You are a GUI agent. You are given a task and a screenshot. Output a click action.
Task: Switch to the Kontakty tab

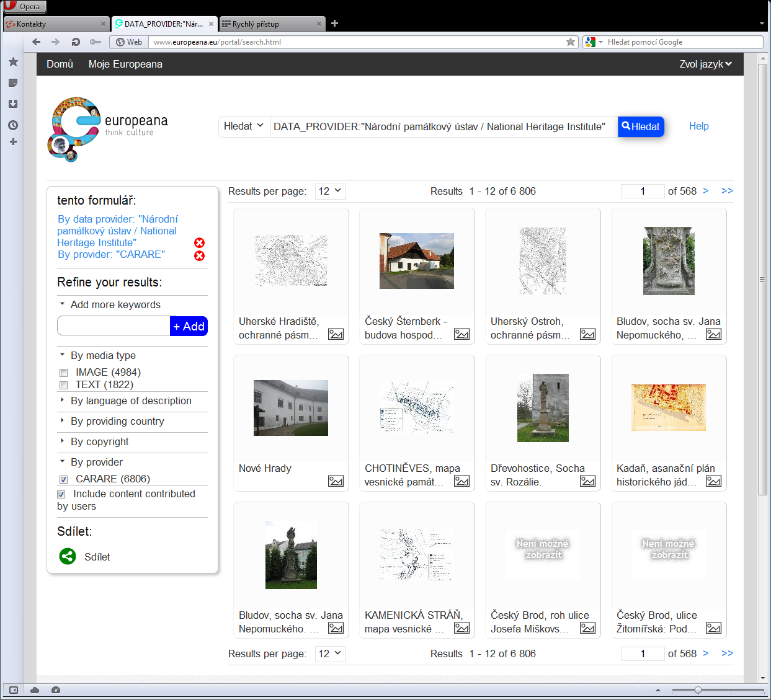(x=56, y=24)
